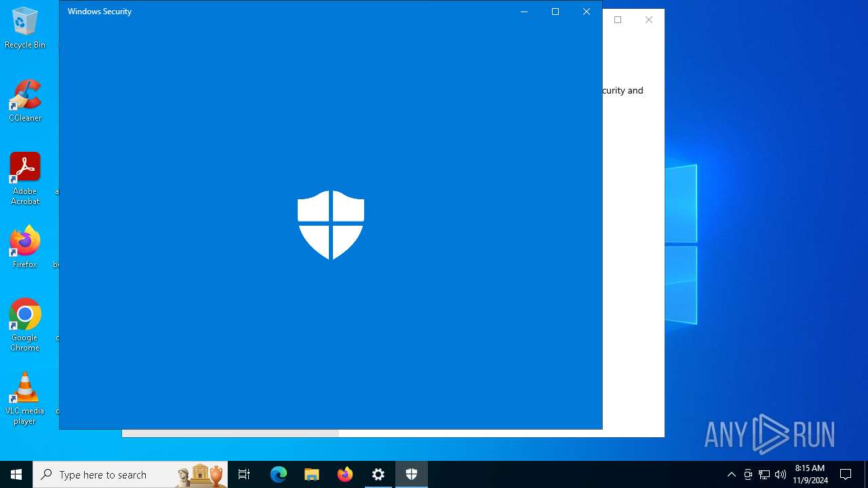Open the Windows Start menu
The width and height of the screenshot is (868, 488).
tap(16, 474)
